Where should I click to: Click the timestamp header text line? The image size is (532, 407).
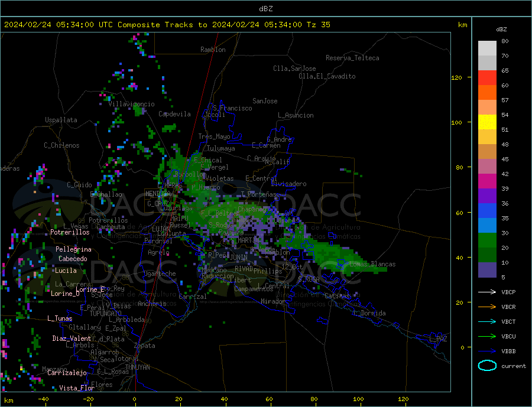pyautogui.click(x=167, y=25)
